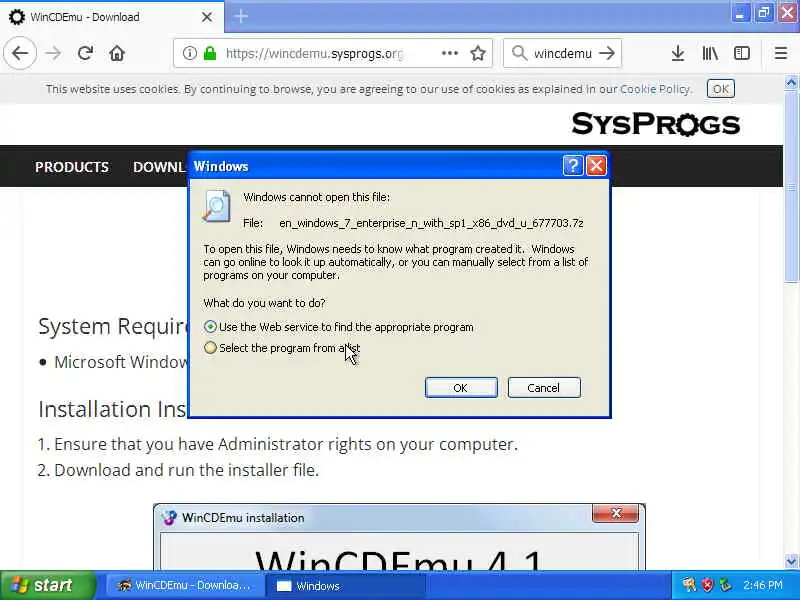Submit the search with the arrow button

(x=607, y=53)
